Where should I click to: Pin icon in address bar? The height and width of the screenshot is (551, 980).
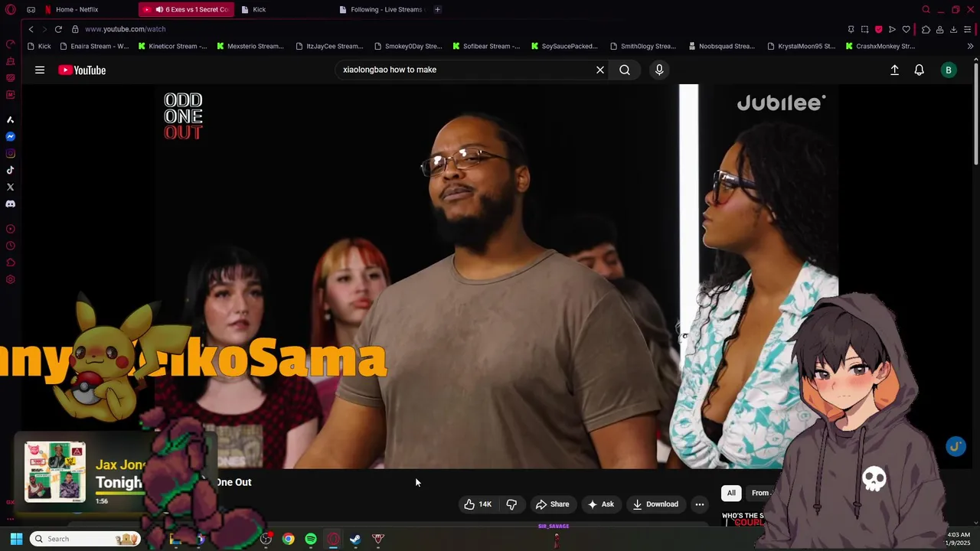851,29
